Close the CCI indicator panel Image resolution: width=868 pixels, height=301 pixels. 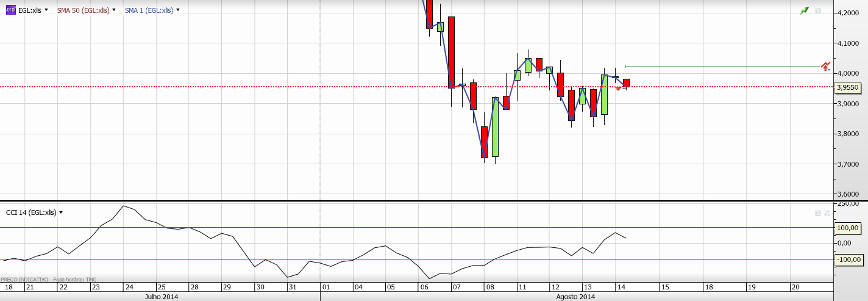pyautogui.click(x=827, y=212)
